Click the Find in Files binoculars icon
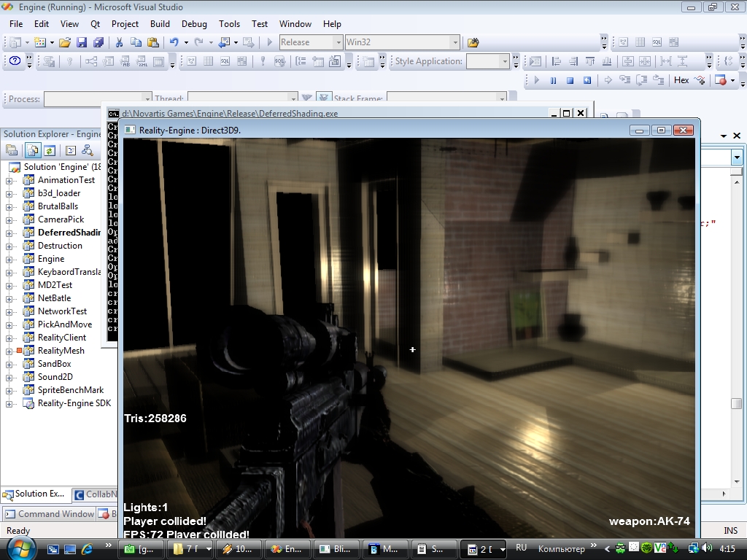 coord(473,42)
